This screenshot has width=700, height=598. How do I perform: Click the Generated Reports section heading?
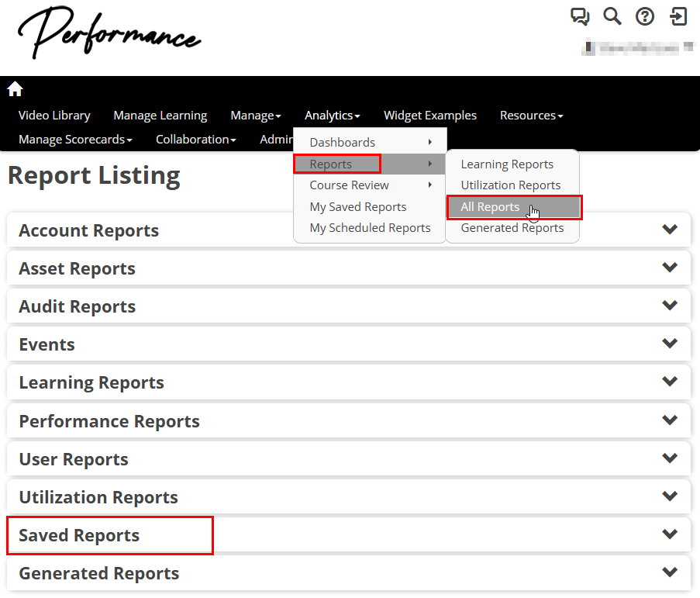coord(99,573)
